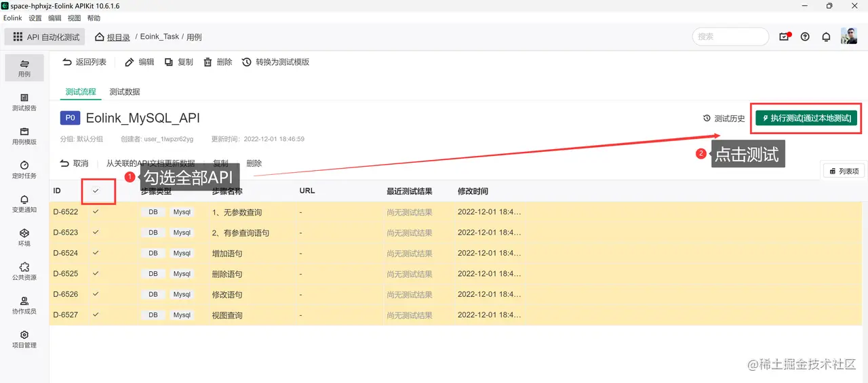
Task: Toggle checkbox for row D-6525
Action: (x=96, y=273)
